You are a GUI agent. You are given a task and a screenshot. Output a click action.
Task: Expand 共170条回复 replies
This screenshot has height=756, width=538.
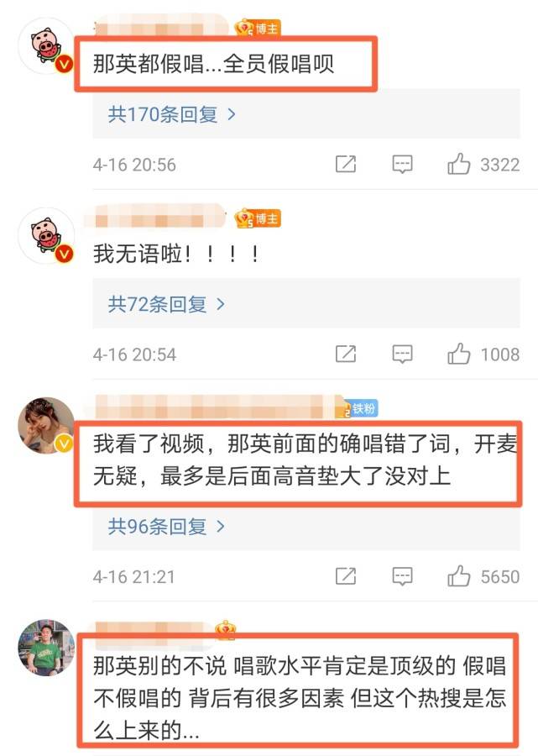click(x=172, y=114)
